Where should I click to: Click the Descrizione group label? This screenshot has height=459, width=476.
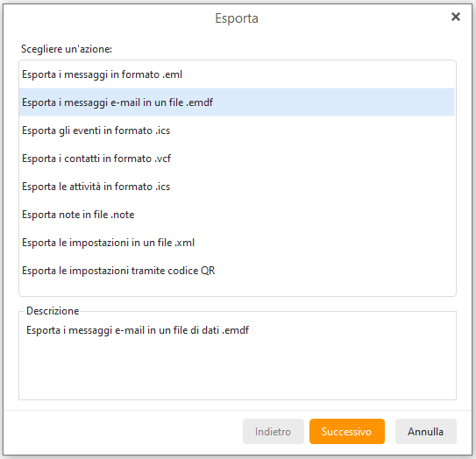[53, 311]
